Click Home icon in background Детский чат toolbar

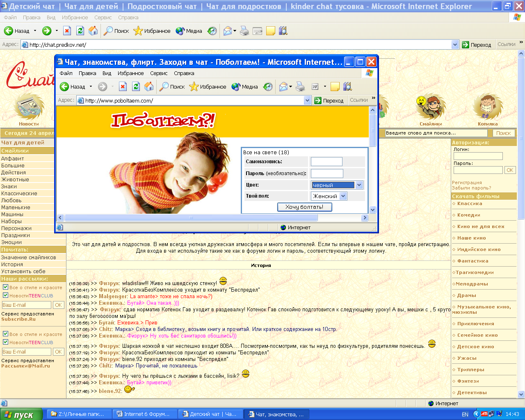[94, 31]
